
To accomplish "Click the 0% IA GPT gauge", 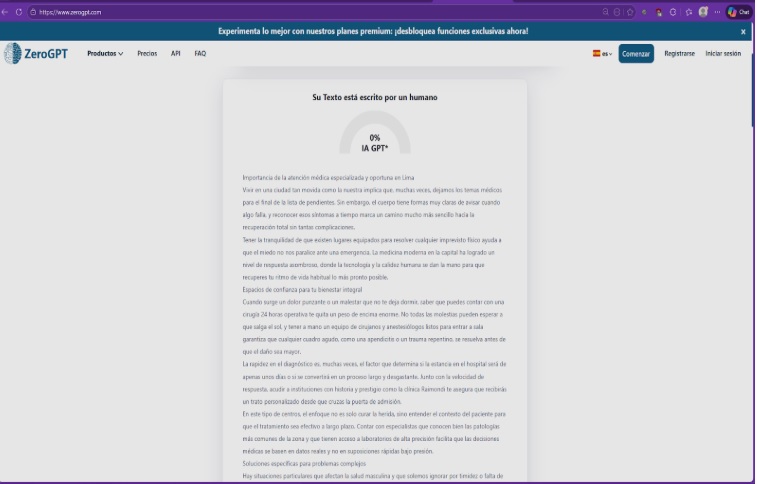I will coord(375,138).
